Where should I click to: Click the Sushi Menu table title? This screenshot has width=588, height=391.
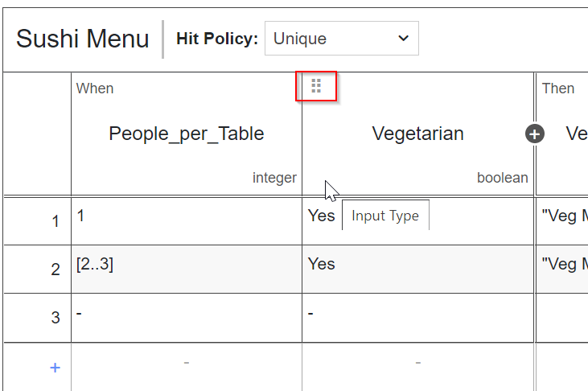click(83, 39)
